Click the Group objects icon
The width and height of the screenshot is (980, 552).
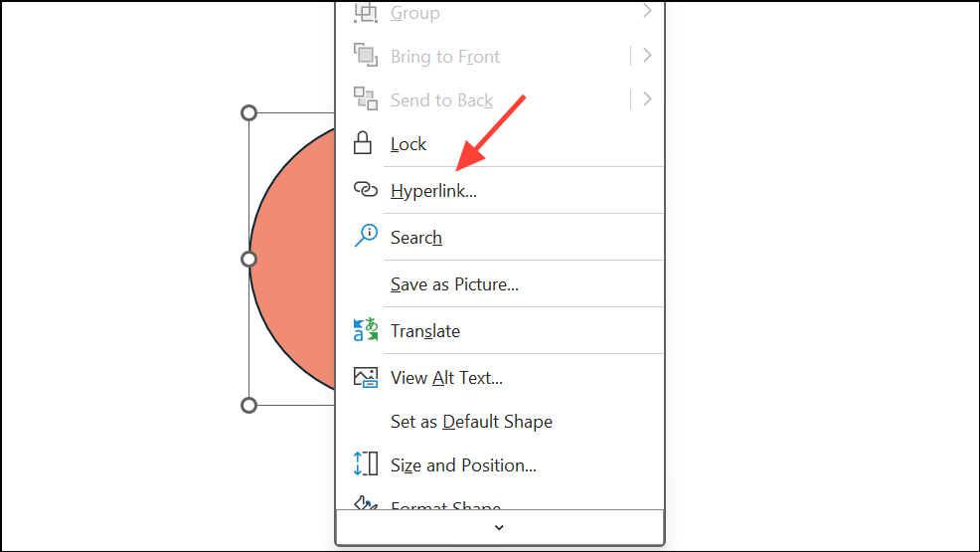(366, 12)
